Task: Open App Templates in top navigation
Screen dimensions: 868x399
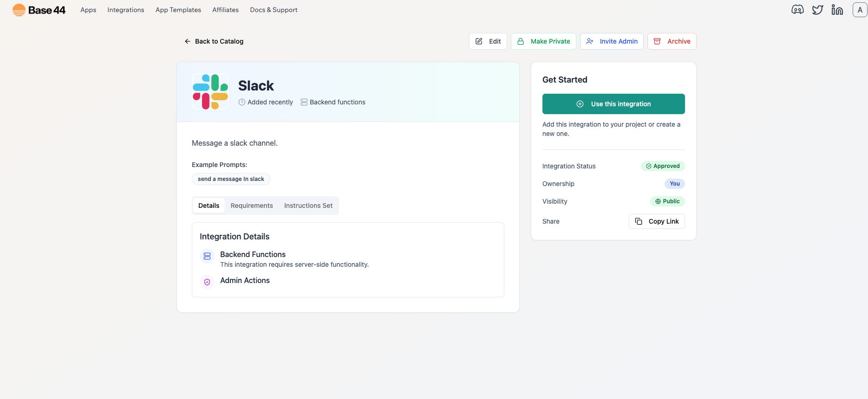Action: [x=178, y=10]
